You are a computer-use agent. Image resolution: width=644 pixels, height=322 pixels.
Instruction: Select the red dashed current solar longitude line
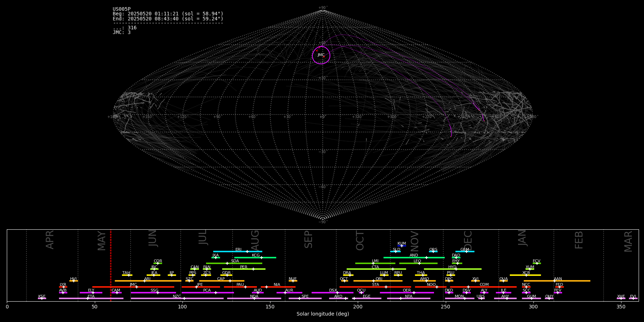111,265
